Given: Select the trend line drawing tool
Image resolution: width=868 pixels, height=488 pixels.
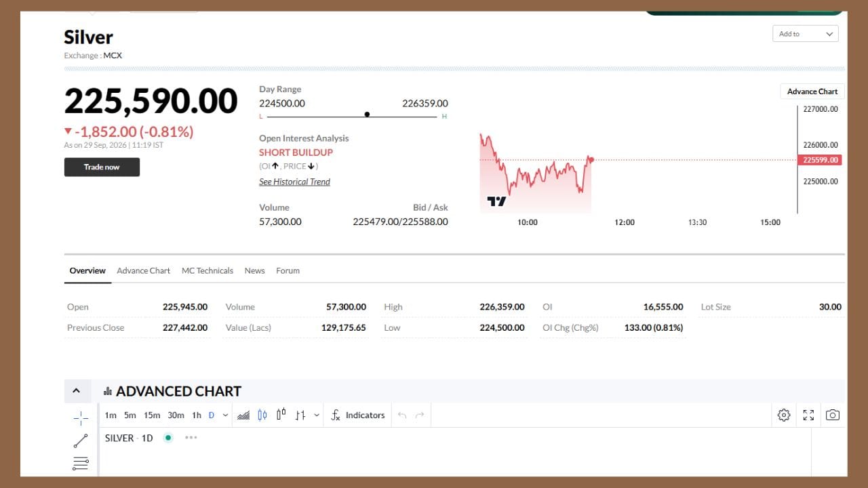Looking at the screenshot, I should coord(81,441).
